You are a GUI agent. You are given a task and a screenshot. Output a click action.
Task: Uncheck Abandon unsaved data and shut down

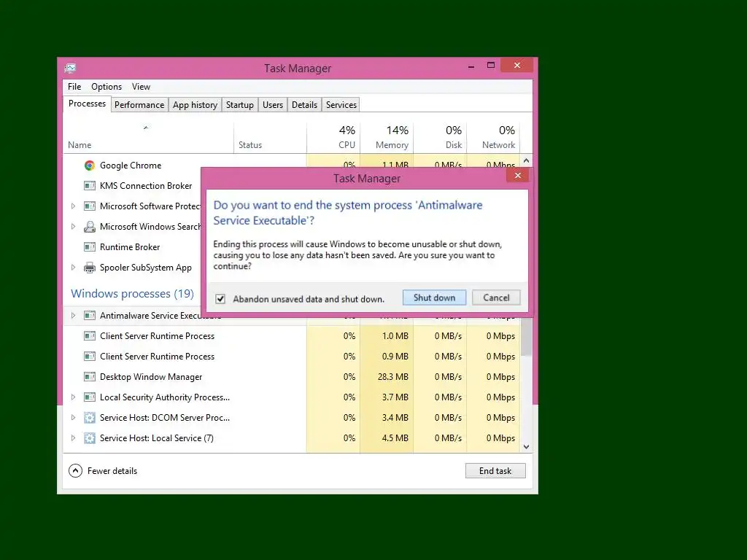click(220, 299)
